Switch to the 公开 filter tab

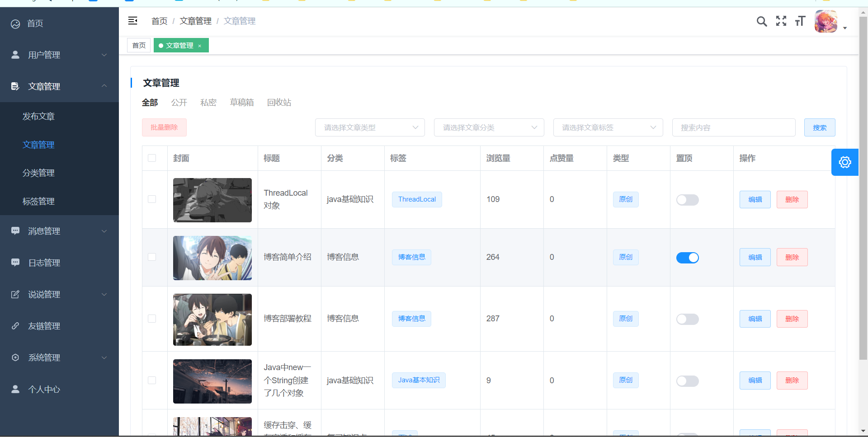[179, 103]
